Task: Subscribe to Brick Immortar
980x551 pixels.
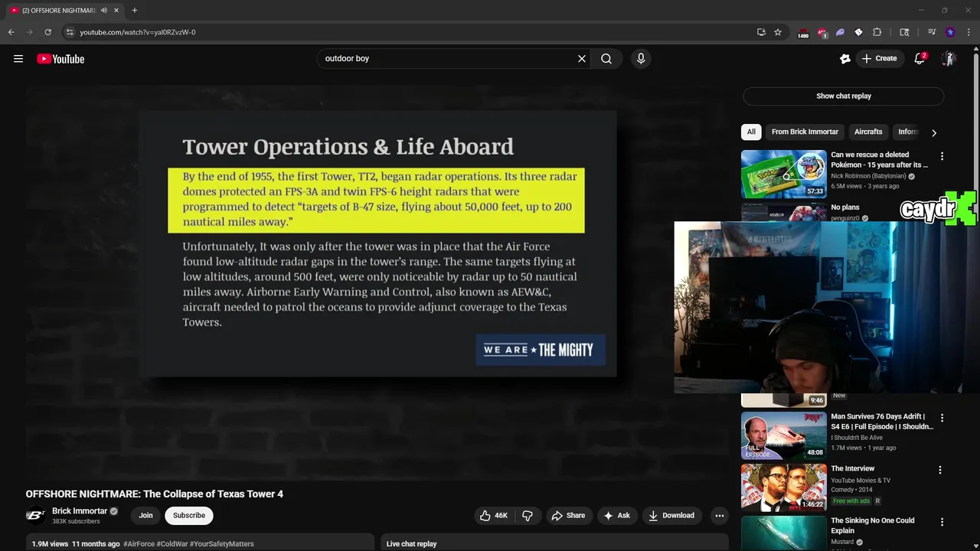Action: (189, 516)
